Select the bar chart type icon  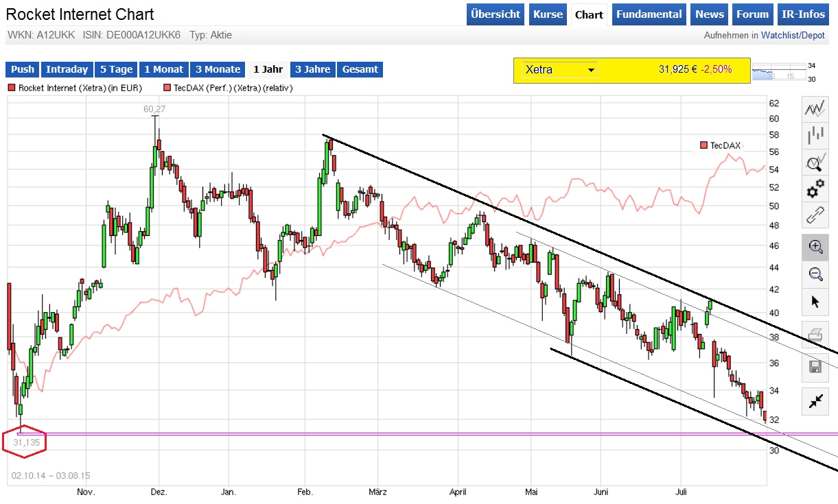point(815,136)
